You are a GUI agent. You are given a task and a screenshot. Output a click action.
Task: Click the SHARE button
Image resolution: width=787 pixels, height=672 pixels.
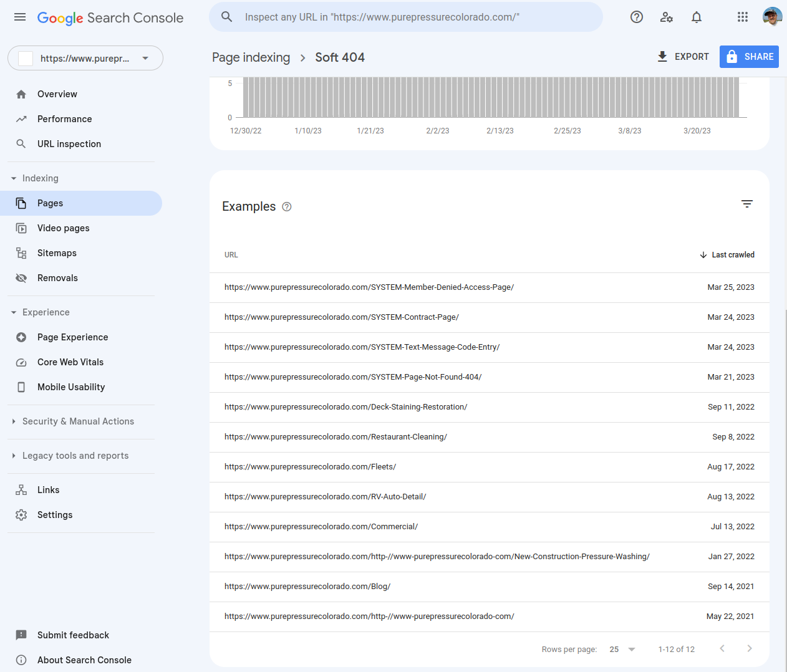[x=749, y=57]
